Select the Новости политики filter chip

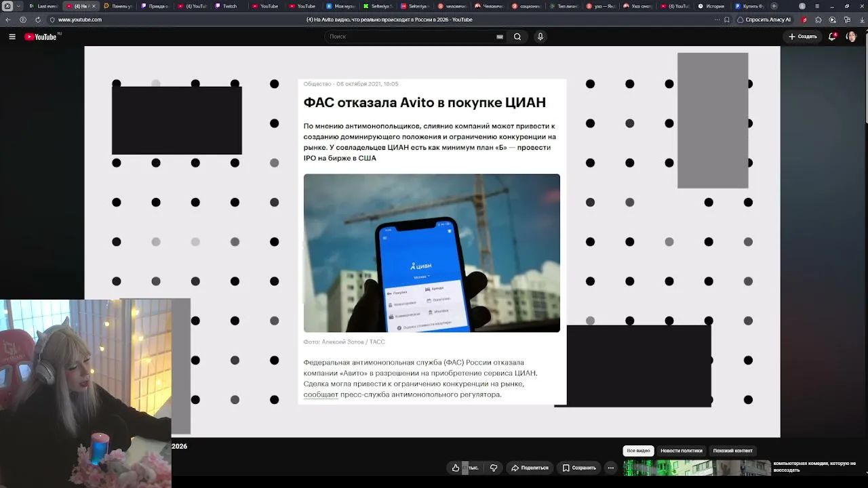coord(682,451)
